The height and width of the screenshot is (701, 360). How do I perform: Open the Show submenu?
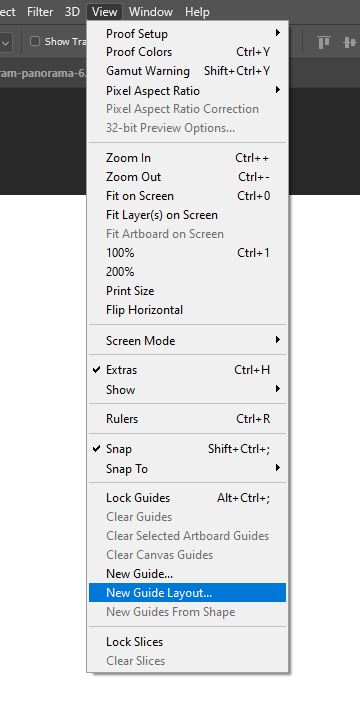point(187,389)
